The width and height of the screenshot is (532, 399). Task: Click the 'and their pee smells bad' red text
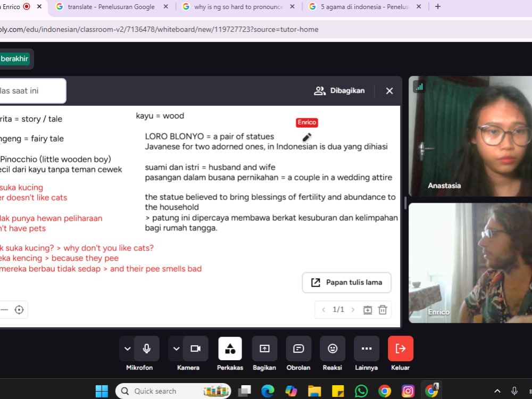pyautogui.click(x=156, y=269)
